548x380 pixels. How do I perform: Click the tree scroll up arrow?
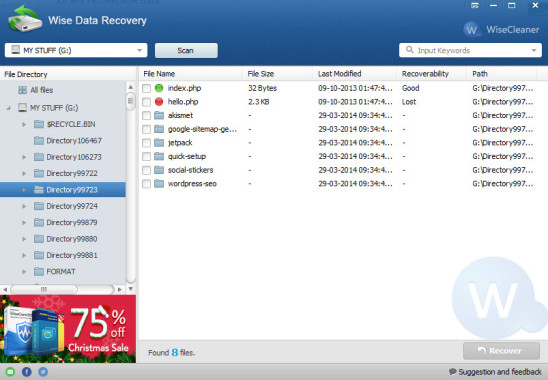click(131, 87)
